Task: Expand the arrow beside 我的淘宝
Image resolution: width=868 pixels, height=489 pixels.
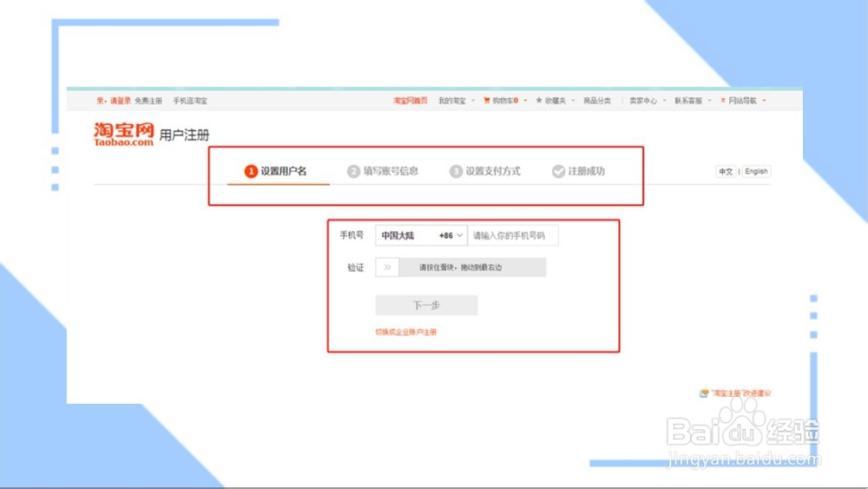Action: 473,101
